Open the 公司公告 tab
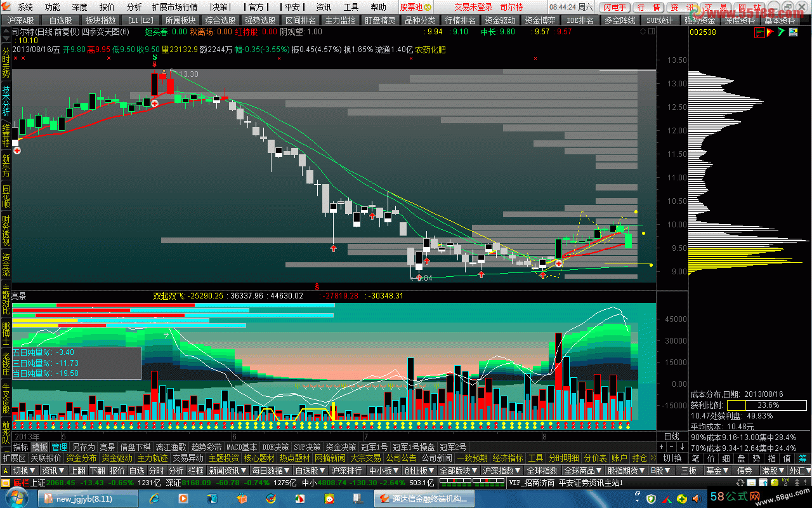The width and height of the screenshot is (812, 508). pyautogui.click(x=401, y=458)
